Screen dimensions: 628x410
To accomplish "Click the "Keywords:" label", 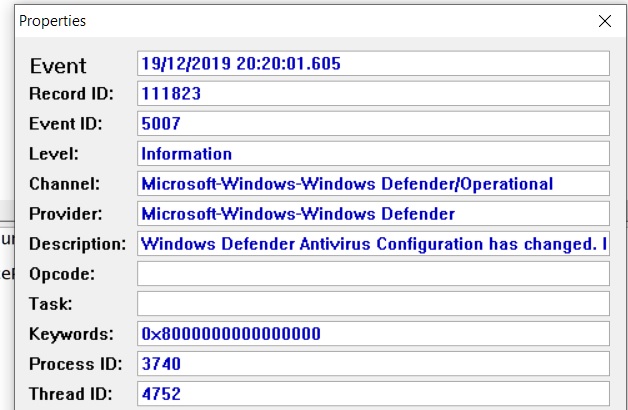I will point(71,334).
